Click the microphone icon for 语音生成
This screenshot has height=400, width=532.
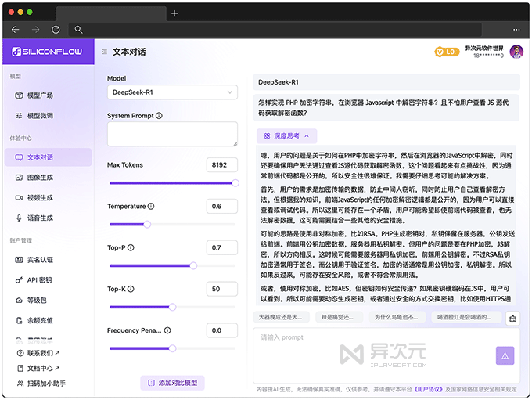pos(19,218)
